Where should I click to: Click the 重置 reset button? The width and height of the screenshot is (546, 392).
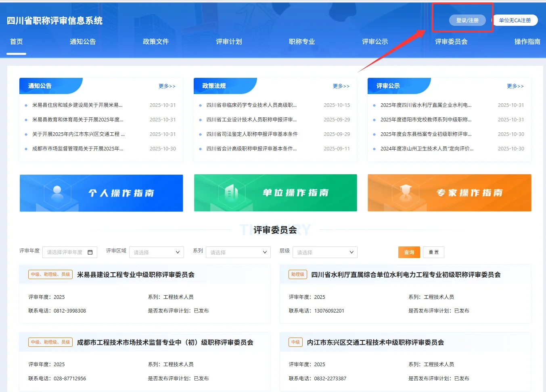point(433,252)
